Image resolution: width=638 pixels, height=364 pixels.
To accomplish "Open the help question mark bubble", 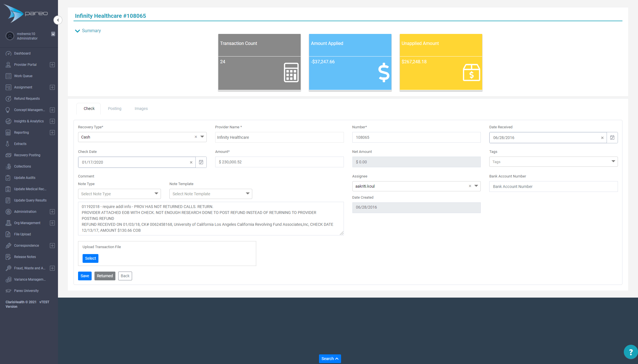I will point(631,352).
